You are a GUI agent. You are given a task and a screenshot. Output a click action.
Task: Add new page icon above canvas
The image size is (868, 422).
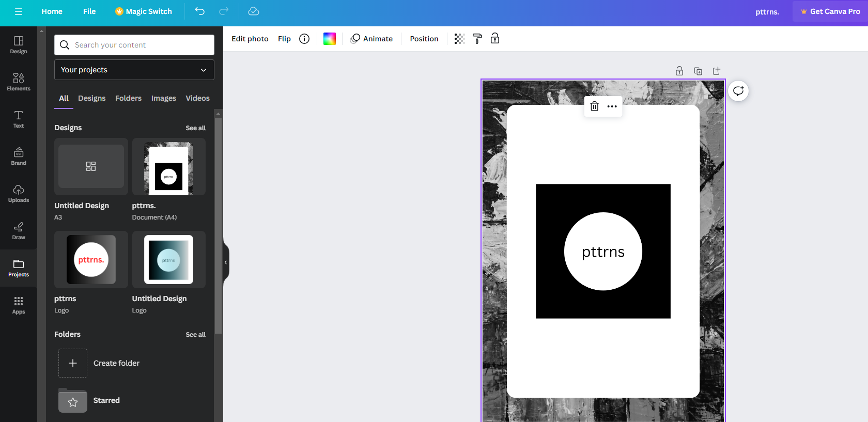pos(717,71)
